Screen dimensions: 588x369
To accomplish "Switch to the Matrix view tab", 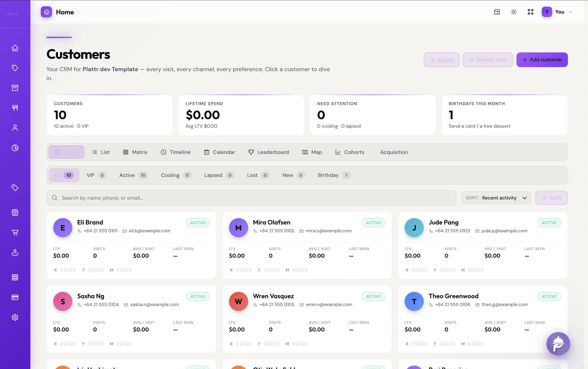I will pos(135,152).
